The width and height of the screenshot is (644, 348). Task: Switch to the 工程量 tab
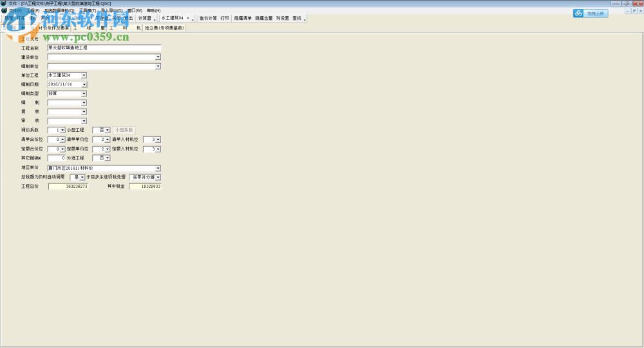(x=89, y=28)
